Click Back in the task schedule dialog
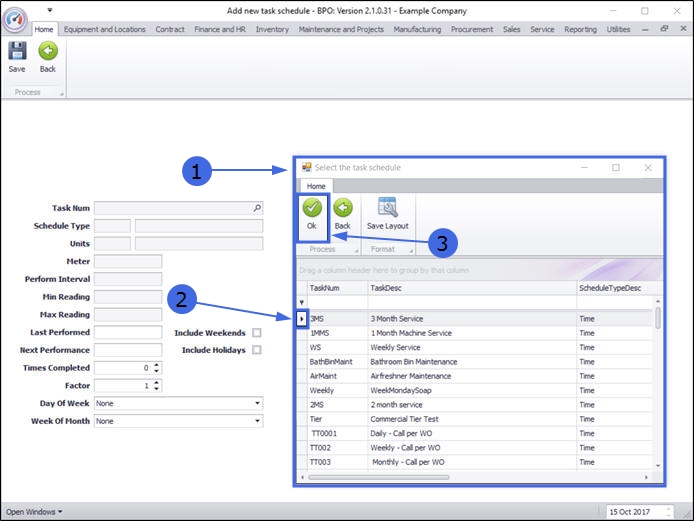The image size is (694, 521). 343,215
